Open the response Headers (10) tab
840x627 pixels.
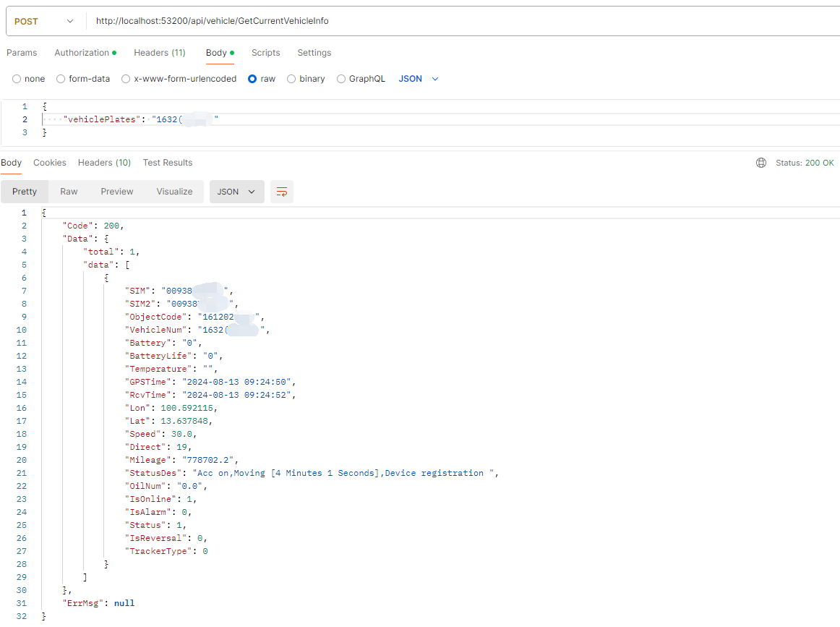click(105, 163)
